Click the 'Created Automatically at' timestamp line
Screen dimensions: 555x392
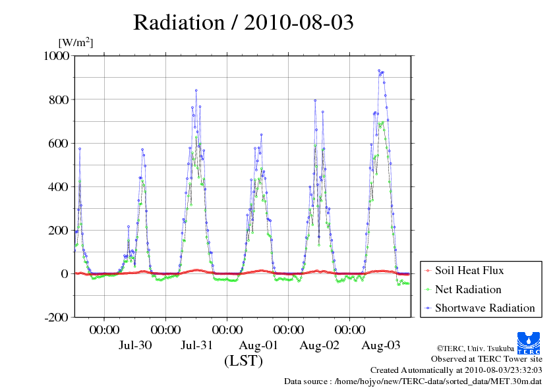(456, 370)
